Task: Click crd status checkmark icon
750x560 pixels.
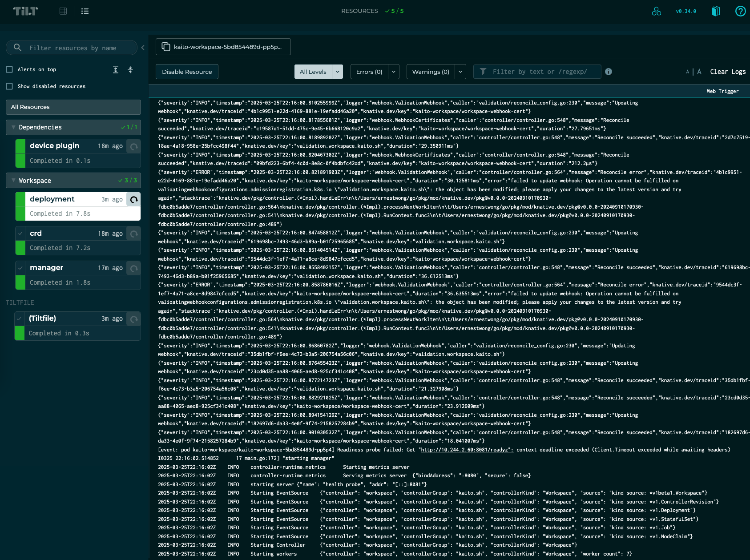Action: [x=20, y=234]
